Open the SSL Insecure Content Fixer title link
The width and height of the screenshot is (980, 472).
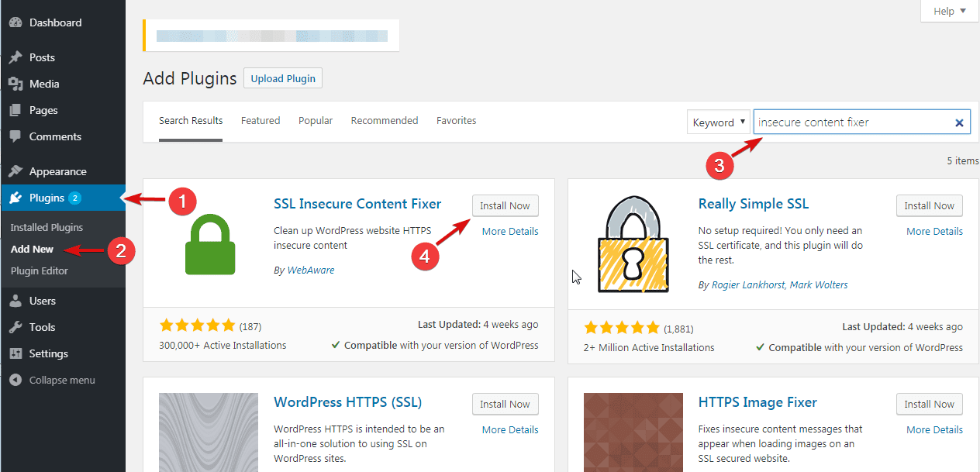tap(357, 204)
